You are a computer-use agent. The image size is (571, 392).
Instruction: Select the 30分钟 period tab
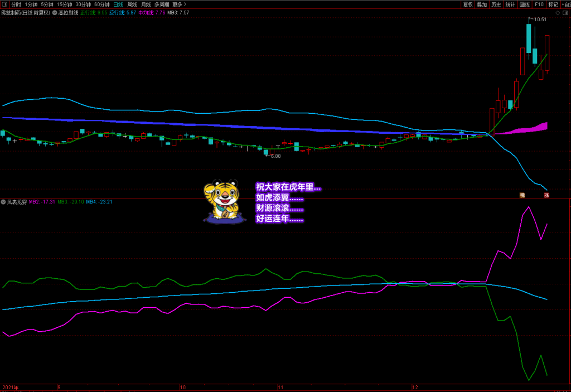click(83, 4)
